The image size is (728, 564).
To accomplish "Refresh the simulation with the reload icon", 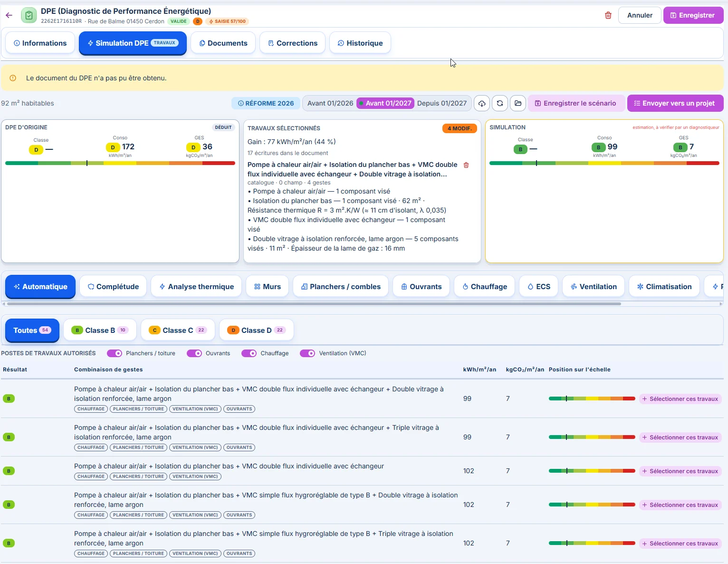I will (500, 103).
